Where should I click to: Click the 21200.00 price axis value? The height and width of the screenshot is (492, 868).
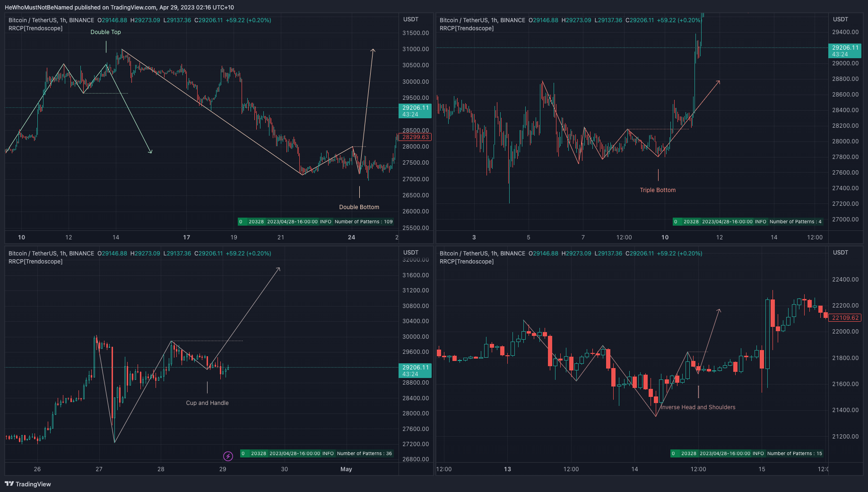pos(845,437)
